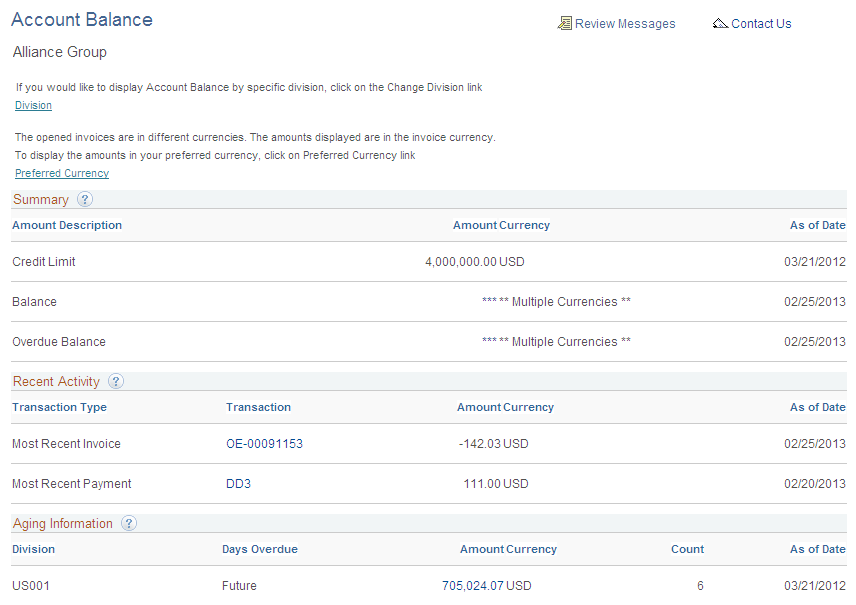Open the Preferred Currency link
This screenshot has height=605, width=856.
[x=61, y=173]
